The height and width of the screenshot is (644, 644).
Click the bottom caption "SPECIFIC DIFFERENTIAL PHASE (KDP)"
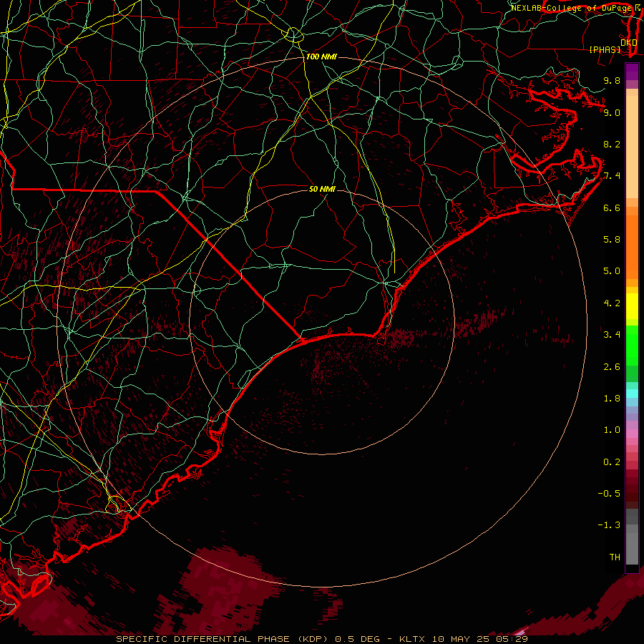tap(220, 639)
